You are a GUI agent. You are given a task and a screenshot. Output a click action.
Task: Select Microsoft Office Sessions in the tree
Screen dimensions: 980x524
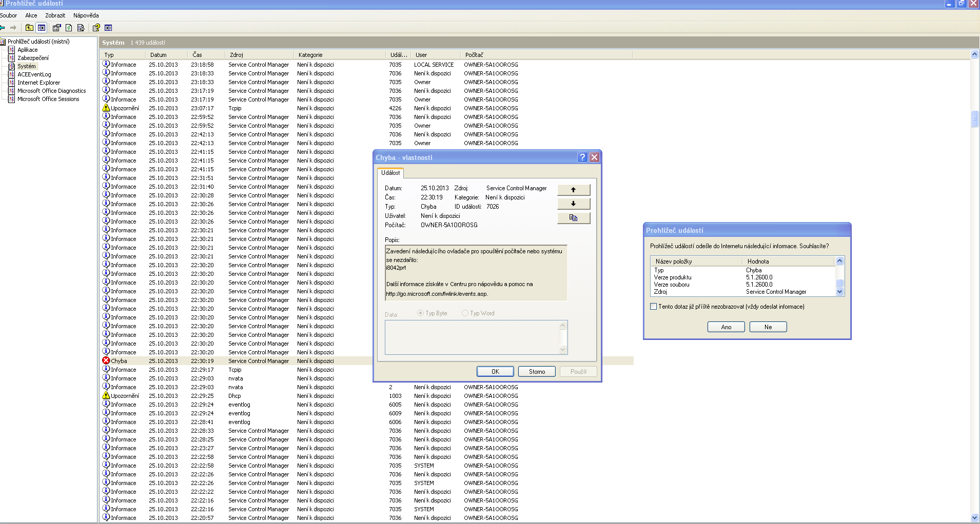(x=48, y=99)
